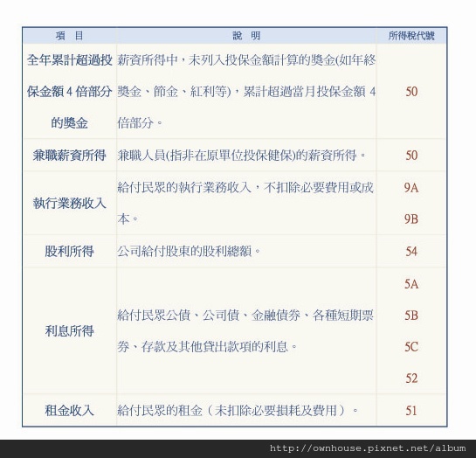The height and width of the screenshot is (458, 476).
Task: Click the 倍部分 description line
Action: (x=140, y=123)
